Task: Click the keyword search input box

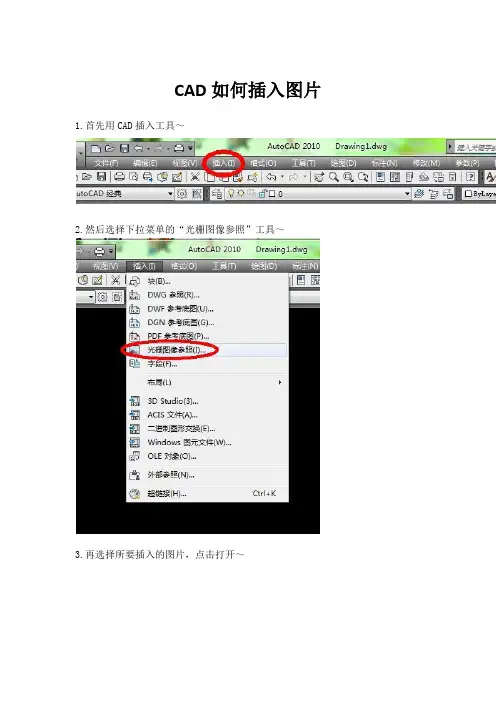Action: (475, 147)
